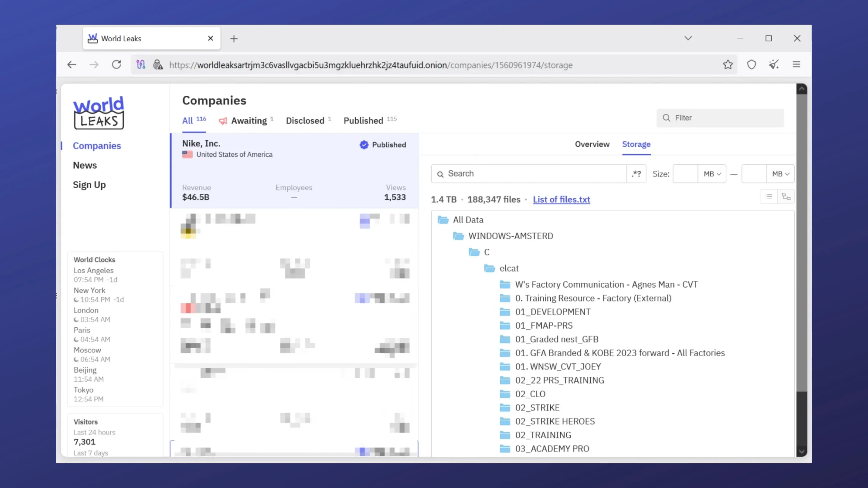The height and width of the screenshot is (488, 868).
Task: Switch to the Overview tab
Action: [592, 144]
